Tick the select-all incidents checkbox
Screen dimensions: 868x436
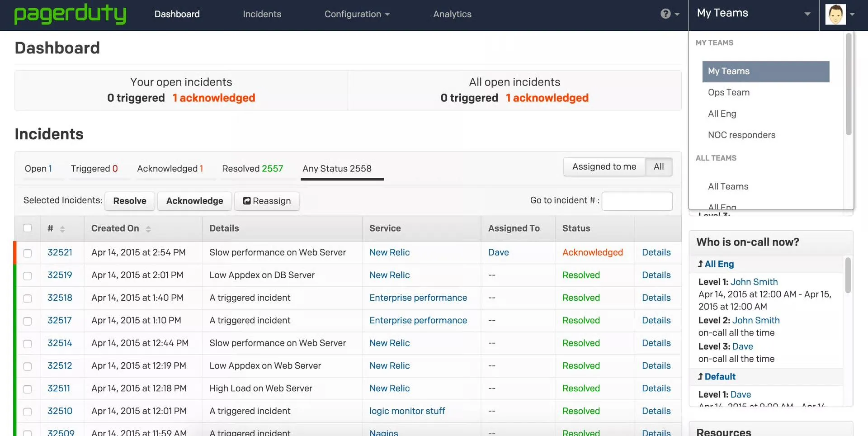[x=28, y=228]
